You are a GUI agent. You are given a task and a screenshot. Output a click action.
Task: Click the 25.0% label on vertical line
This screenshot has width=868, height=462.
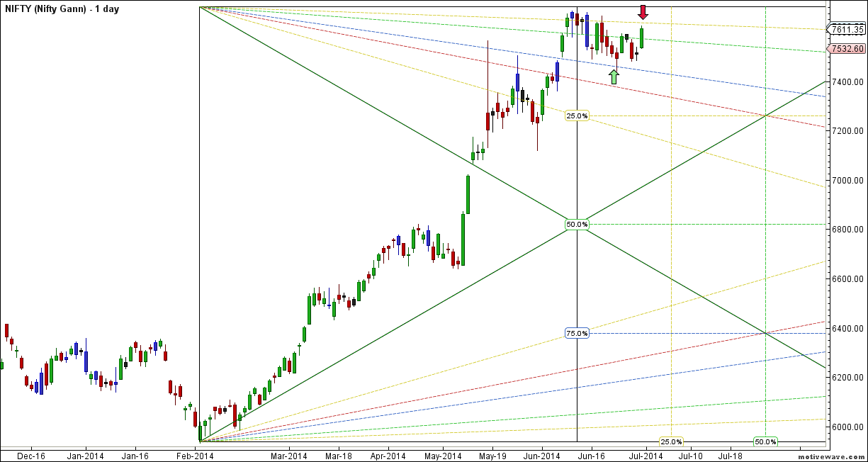click(577, 115)
